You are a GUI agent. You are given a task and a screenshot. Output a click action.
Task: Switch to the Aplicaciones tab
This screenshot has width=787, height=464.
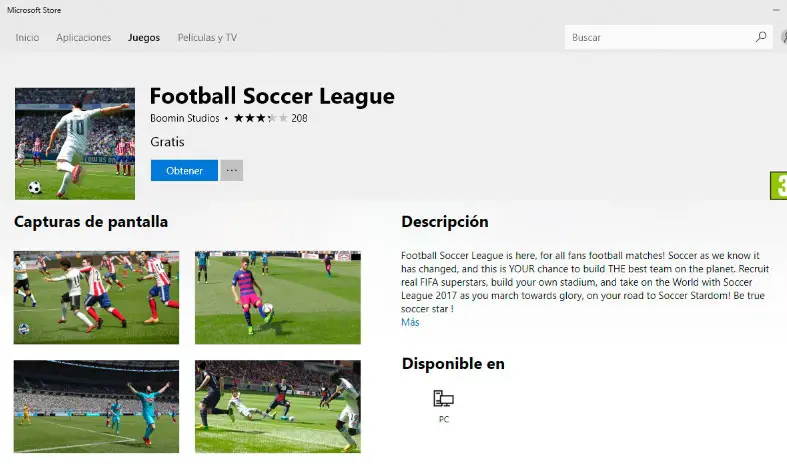coord(84,38)
